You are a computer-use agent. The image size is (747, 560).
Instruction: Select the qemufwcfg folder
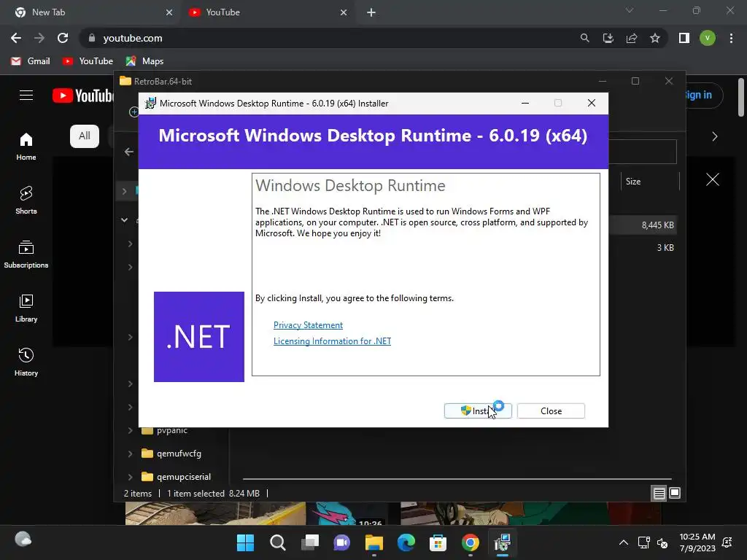coord(171,454)
